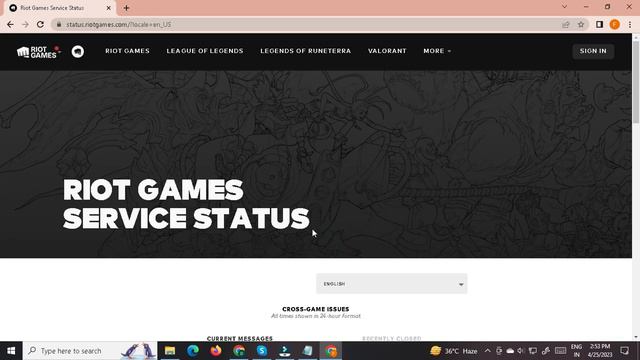640x360 pixels.
Task: Open the 36°C Haze weather widget
Action: [454, 351]
